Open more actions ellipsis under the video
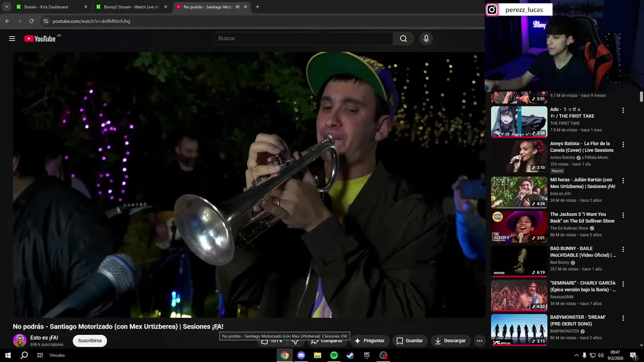 (479, 340)
